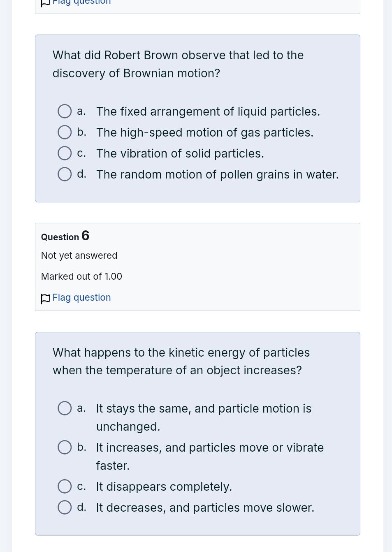Pick 'It disappears completely' radio button
392x552 pixels.
point(65,486)
